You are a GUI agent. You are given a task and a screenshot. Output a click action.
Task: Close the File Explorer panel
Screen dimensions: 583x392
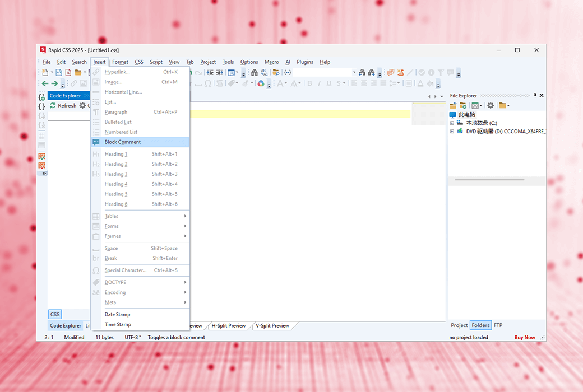tap(542, 96)
